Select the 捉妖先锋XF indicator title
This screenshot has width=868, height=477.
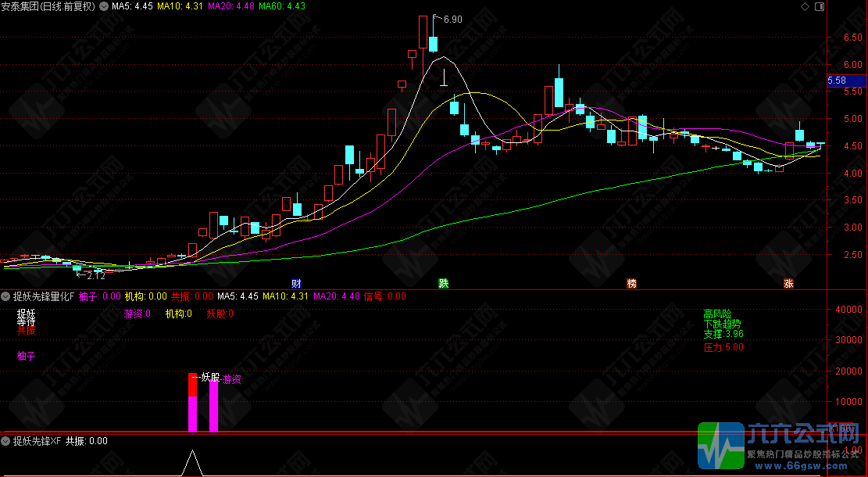pyautogui.click(x=37, y=441)
